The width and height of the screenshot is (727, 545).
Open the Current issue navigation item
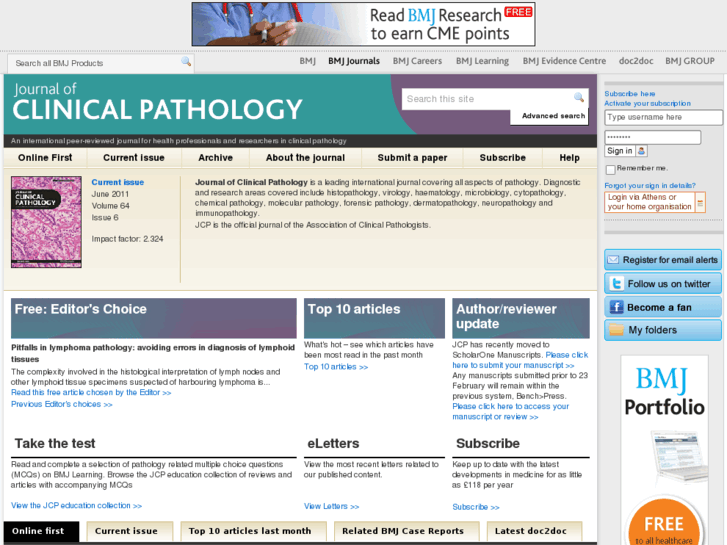[x=134, y=158]
